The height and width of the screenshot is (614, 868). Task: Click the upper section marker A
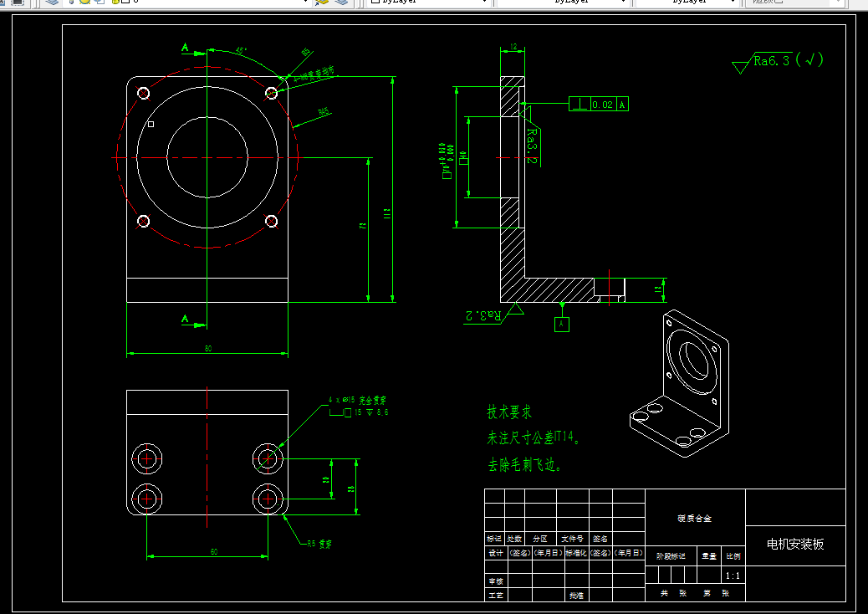point(185,48)
